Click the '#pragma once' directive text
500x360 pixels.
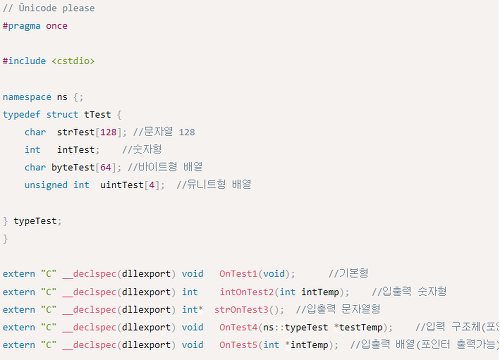[35, 26]
